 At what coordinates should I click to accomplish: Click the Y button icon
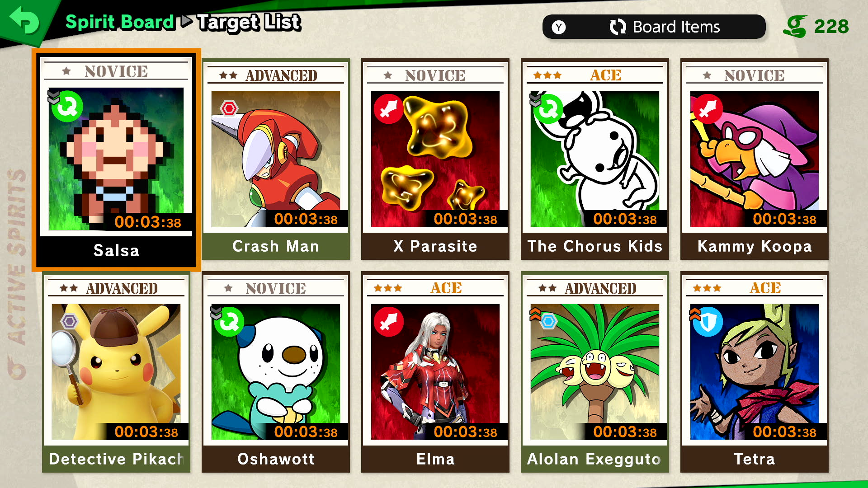(x=559, y=27)
